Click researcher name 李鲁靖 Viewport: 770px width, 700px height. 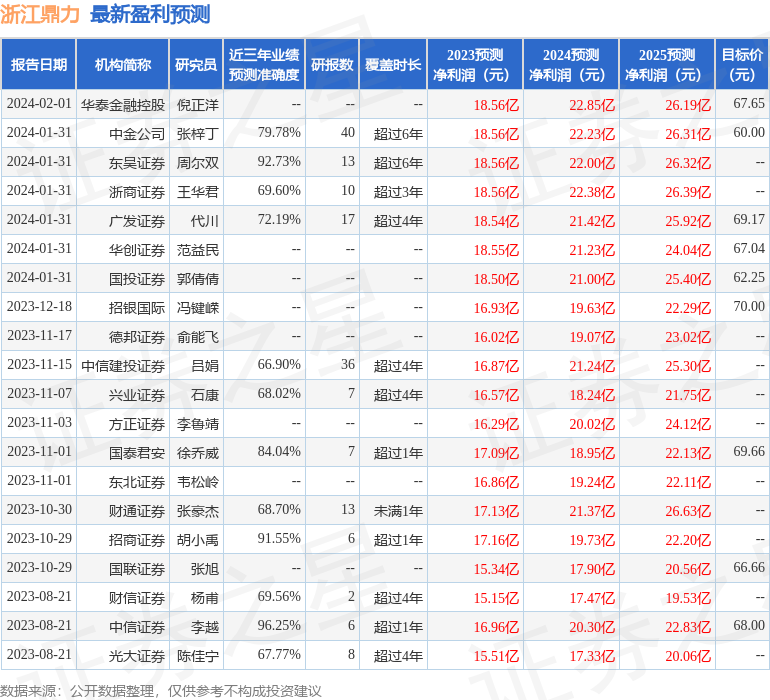pyautogui.click(x=197, y=423)
